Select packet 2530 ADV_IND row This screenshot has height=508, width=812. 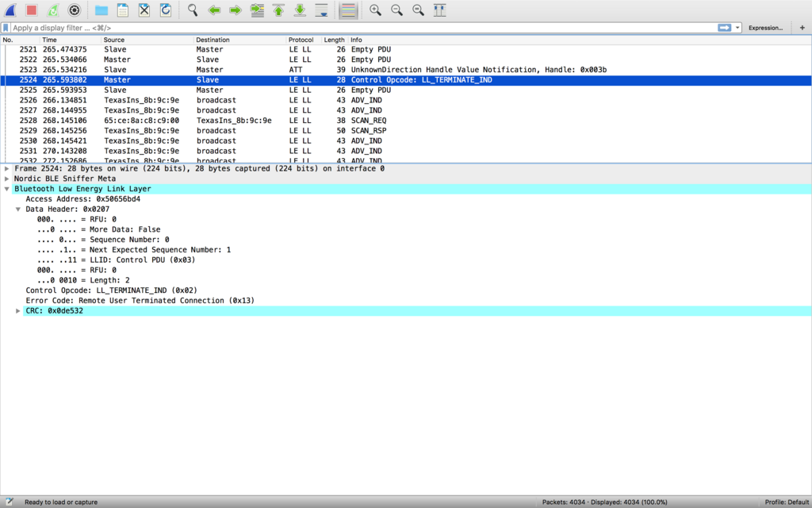[406, 141]
